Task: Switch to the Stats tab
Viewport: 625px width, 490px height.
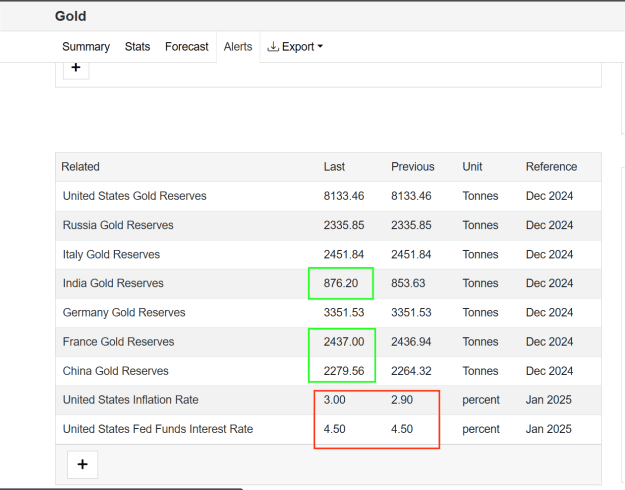Action: pos(137,47)
